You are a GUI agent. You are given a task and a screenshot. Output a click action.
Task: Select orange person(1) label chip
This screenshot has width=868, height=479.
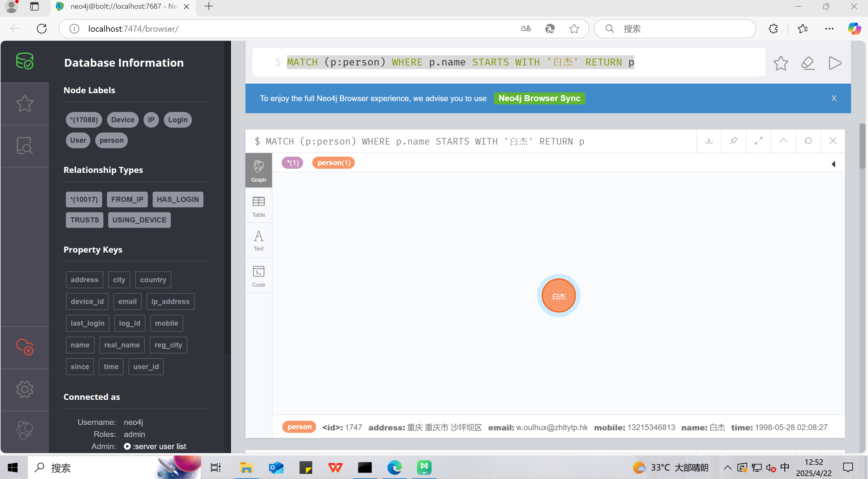coord(333,163)
